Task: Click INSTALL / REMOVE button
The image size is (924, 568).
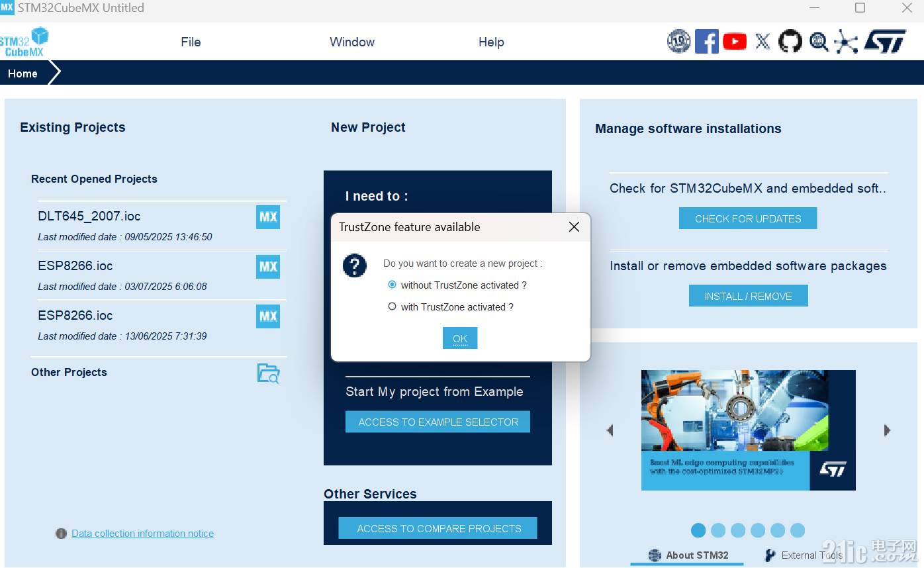Action: click(x=748, y=296)
